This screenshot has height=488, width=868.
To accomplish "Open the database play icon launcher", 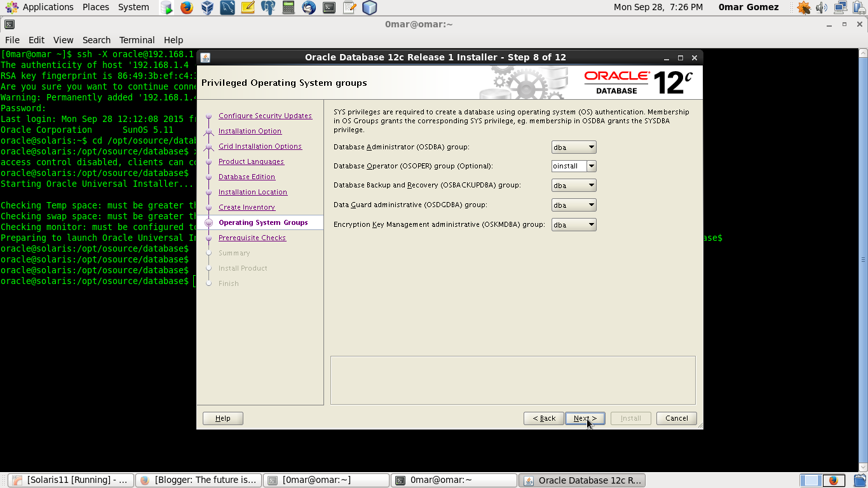I will pos(166,8).
